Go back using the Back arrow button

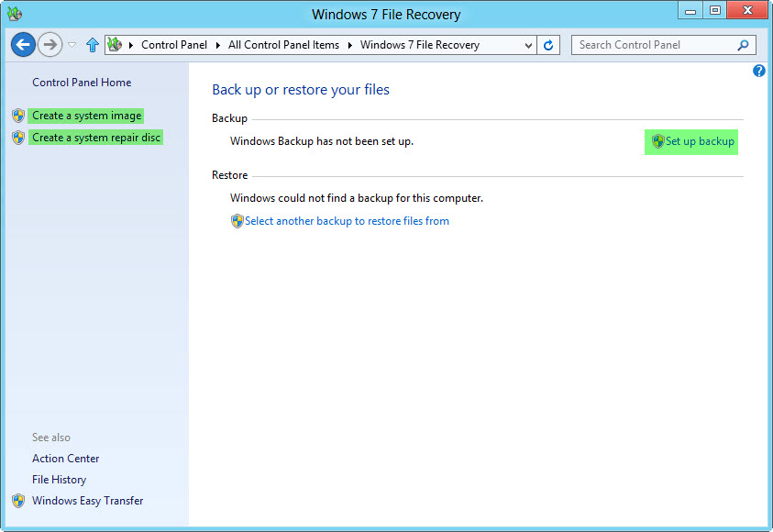point(23,45)
